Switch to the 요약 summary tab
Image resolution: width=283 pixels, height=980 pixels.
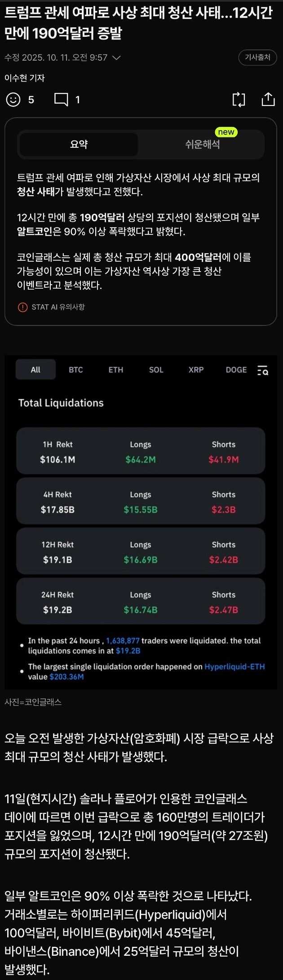pyautogui.click(x=79, y=145)
